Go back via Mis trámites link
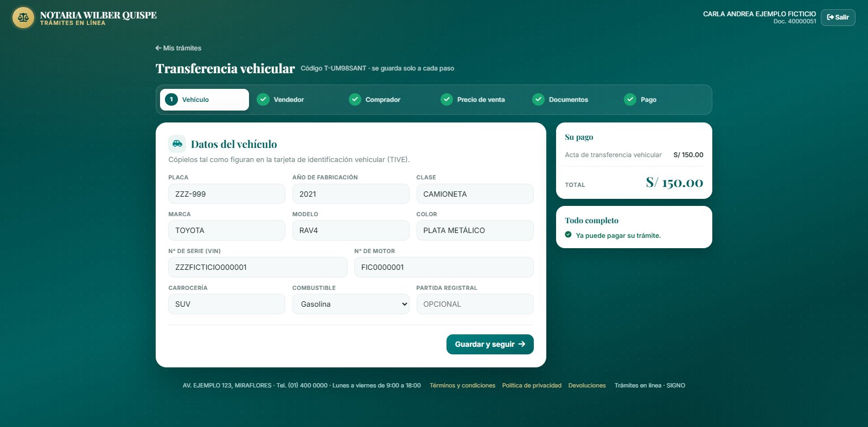The width and height of the screenshot is (868, 427). tap(178, 48)
